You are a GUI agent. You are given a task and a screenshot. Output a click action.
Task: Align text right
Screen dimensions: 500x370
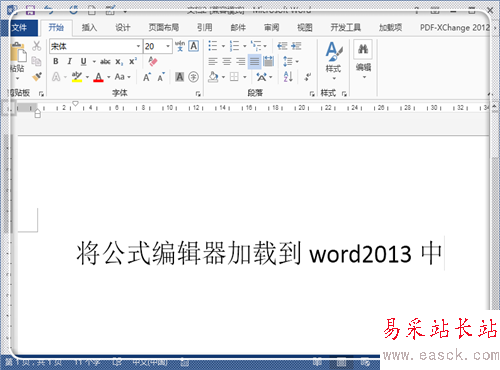[241, 61]
